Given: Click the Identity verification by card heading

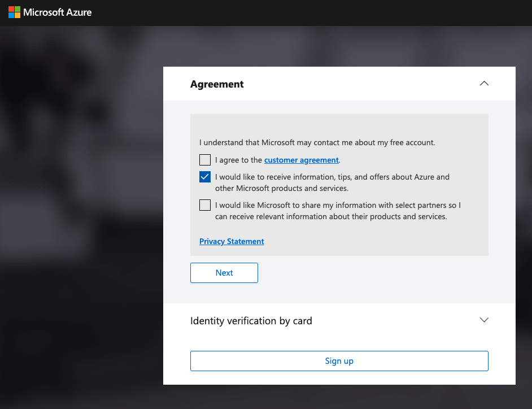Looking at the screenshot, I should (x=251, y=321).
